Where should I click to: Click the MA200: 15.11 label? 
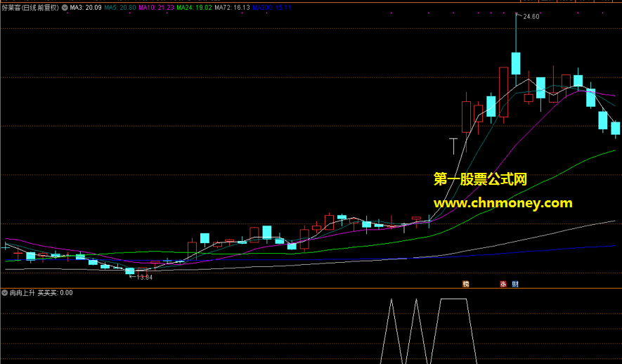272,8
